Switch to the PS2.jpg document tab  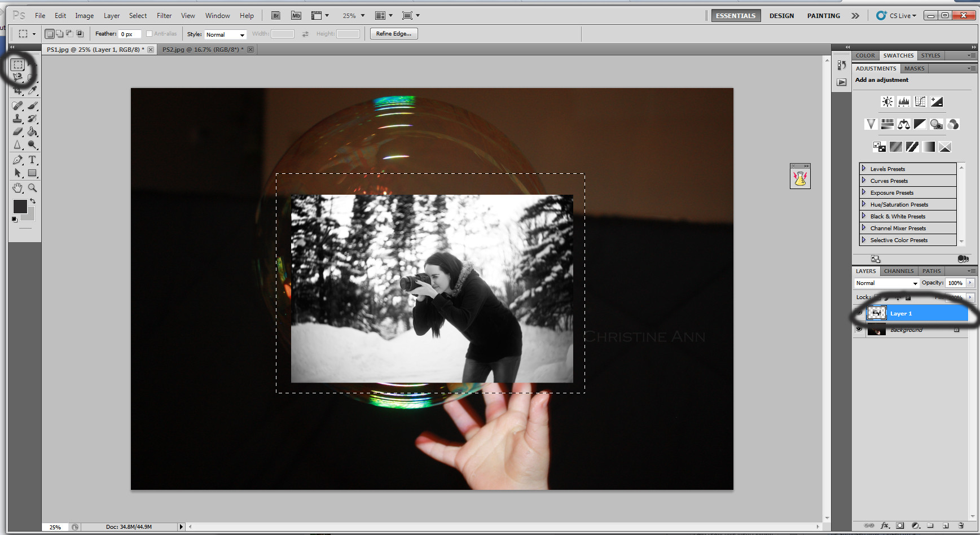click(206, 50)
